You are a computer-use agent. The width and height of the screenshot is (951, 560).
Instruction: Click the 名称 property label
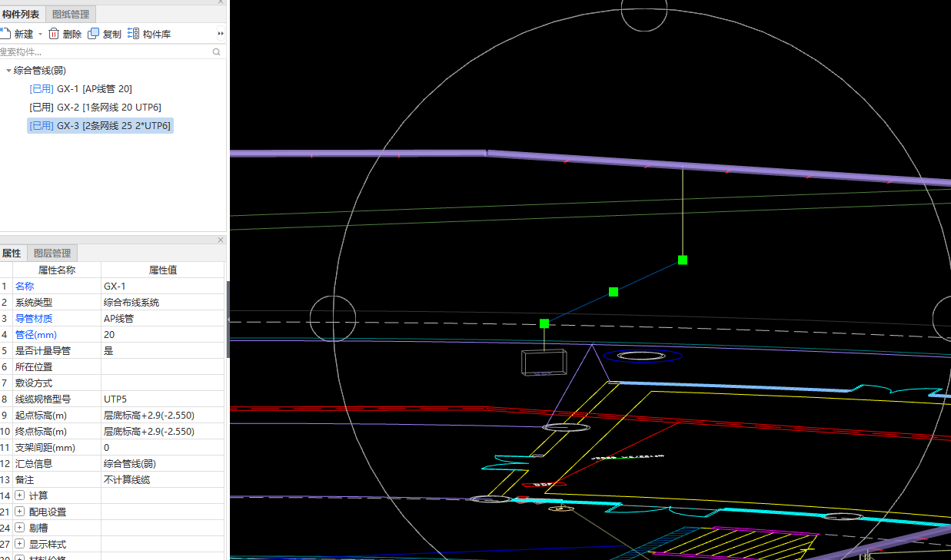pos(25,287)
